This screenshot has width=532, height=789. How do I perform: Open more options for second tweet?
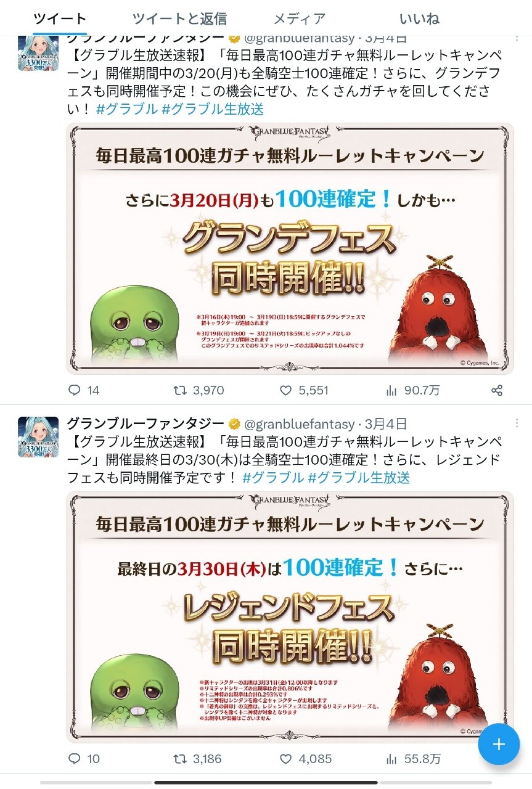(517, 423)
